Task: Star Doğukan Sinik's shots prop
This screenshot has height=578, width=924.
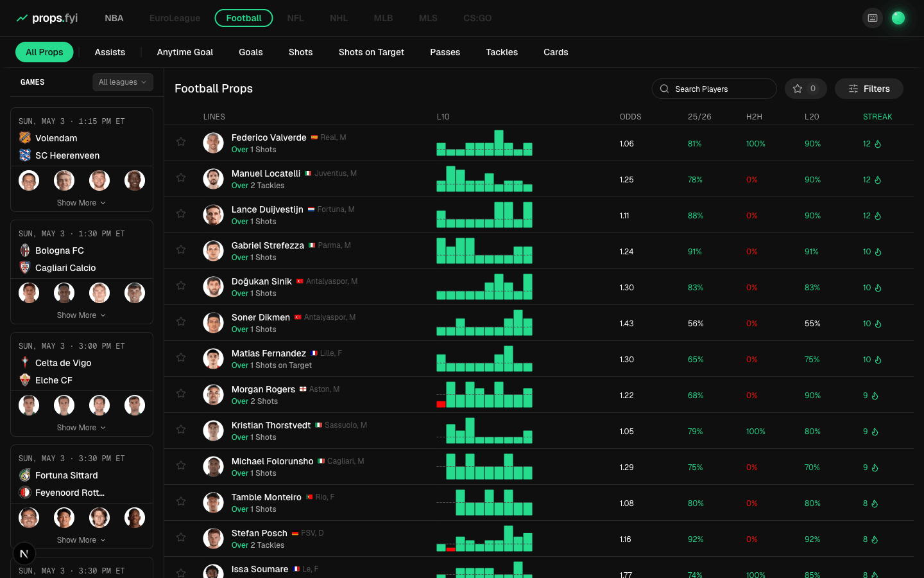Action: [x=181, y=286]
